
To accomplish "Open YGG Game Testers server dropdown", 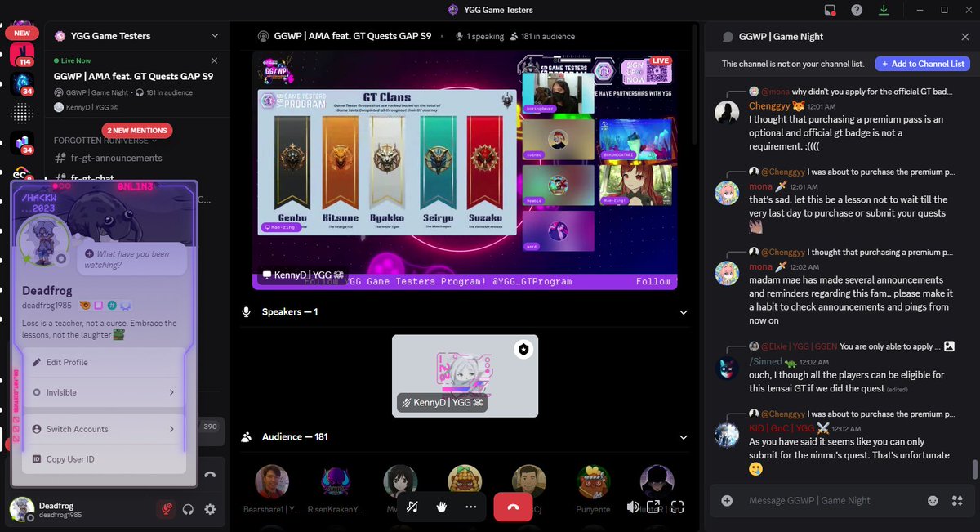I will pyautogui.click(x=215, y=36).
